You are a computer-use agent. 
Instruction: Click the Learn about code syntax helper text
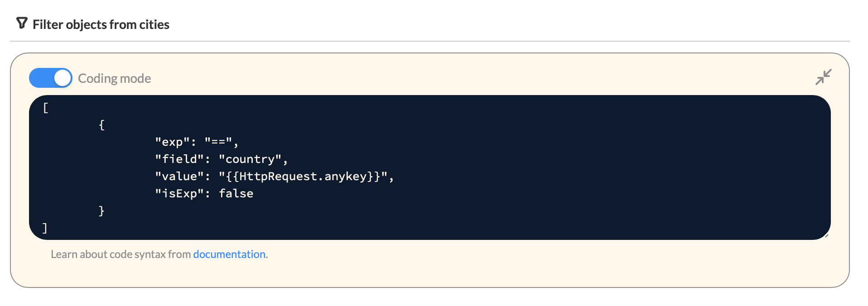(121, 254)
